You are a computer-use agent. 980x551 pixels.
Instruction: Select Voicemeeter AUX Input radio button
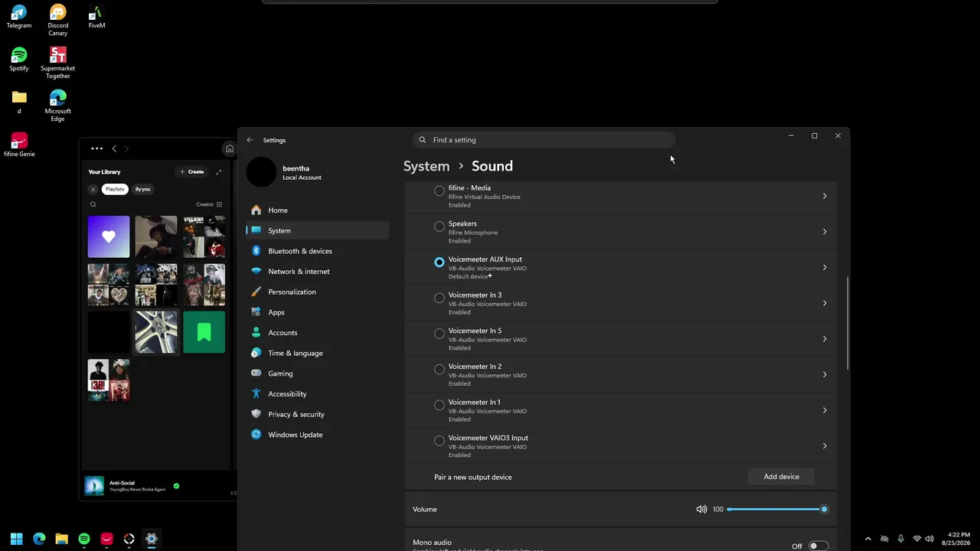[x=439, y=262]
